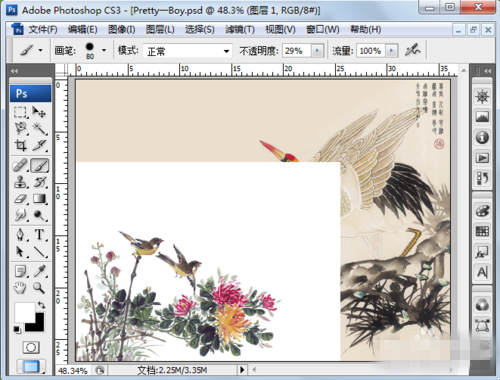Image resolution: width=500 pixels, height=380 pixels.
Task: Select the Move tool
Action: [39, 112]
